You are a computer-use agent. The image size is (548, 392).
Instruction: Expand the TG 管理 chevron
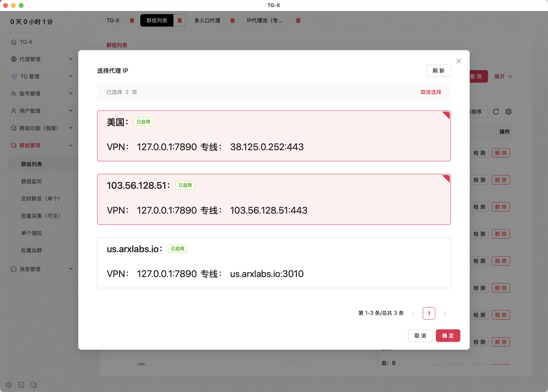pos(71,76)
